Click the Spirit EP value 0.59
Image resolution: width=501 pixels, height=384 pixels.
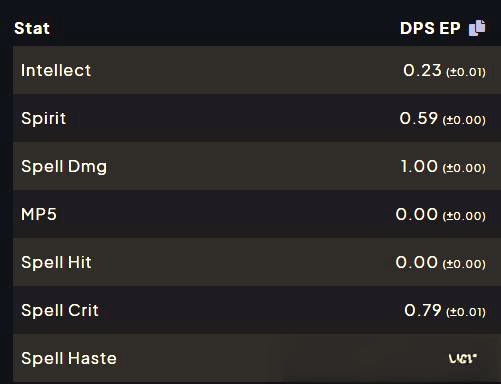click(418, 118)
